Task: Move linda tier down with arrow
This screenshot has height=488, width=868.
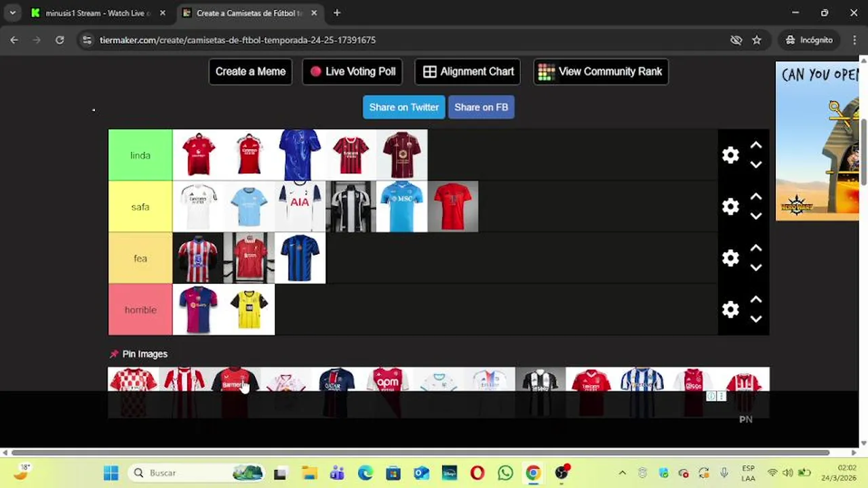Action: pyautogui.click(x=756, y=165)
